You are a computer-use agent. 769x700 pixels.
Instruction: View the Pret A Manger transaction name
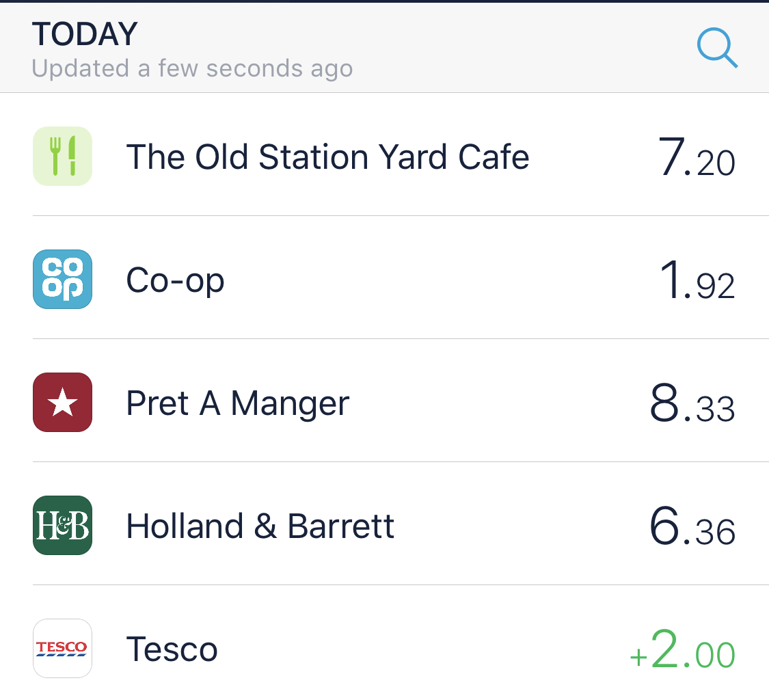coord(237,403)
